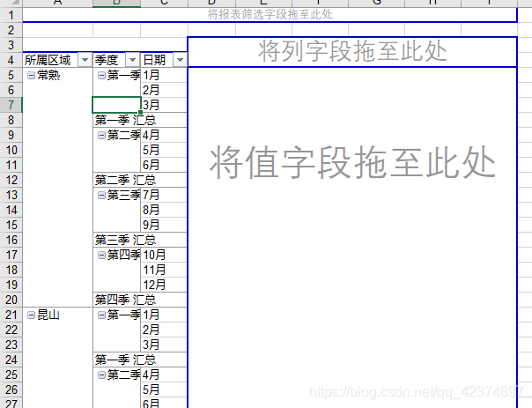Select the 10月 cell
This screenshot has width=532, height=408.
[x=164, y=255]
